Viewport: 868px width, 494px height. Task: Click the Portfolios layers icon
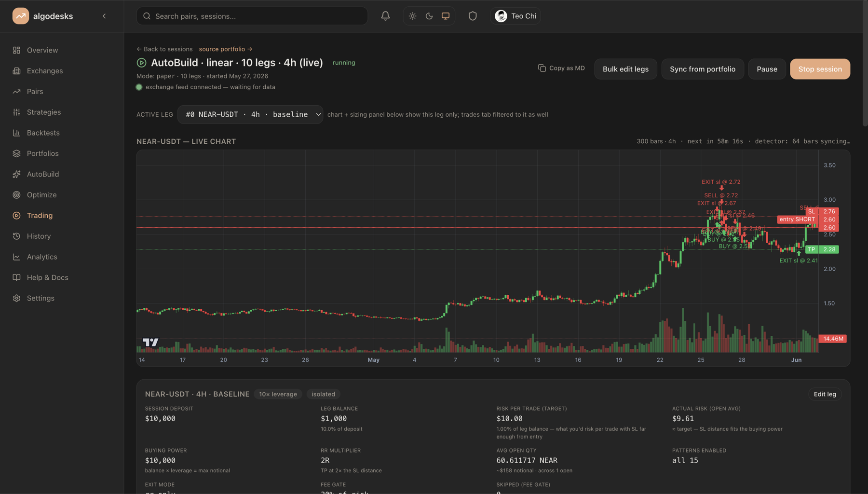point(16,153)
